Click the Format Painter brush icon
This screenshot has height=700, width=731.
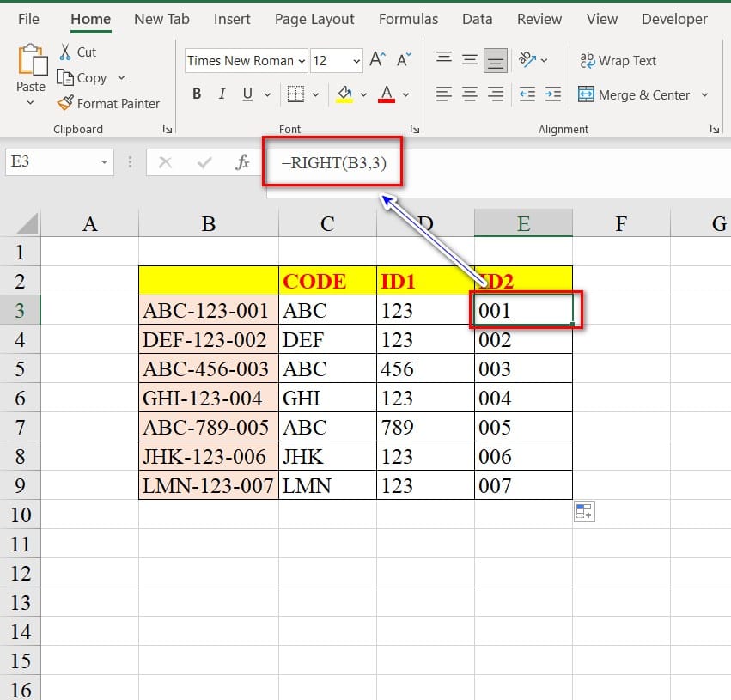pos(65,103)
